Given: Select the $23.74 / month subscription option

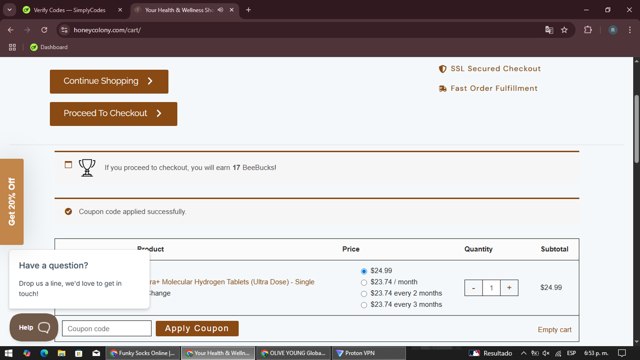Looking at the screenshot, I should click(364, 282).
